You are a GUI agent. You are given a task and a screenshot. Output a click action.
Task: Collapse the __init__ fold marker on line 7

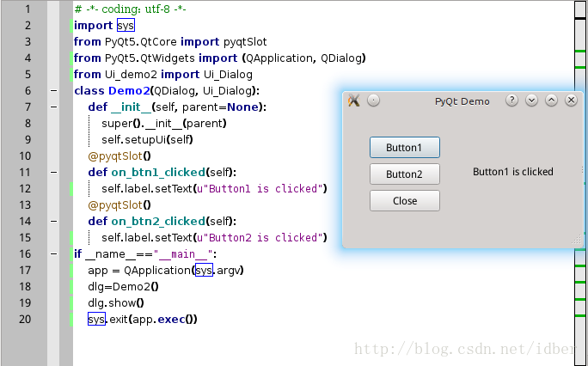(53, 107)
